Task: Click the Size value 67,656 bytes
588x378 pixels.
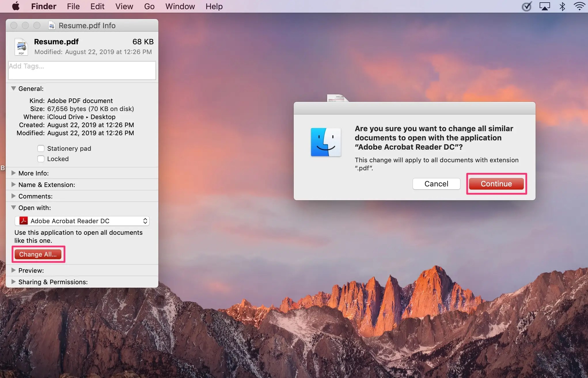Action: [90, 109]
